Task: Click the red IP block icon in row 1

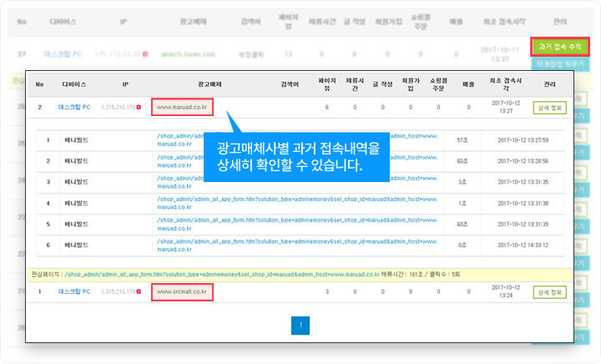Action: (x=139, y=291)
